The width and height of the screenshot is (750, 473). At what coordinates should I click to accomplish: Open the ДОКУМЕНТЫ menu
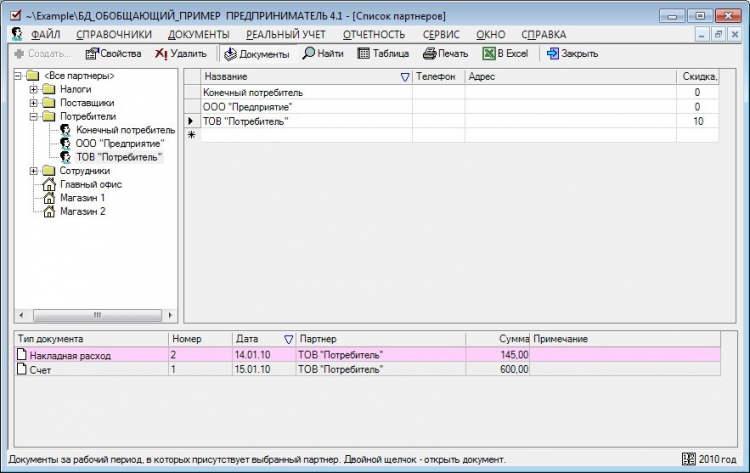coord(199,34)
